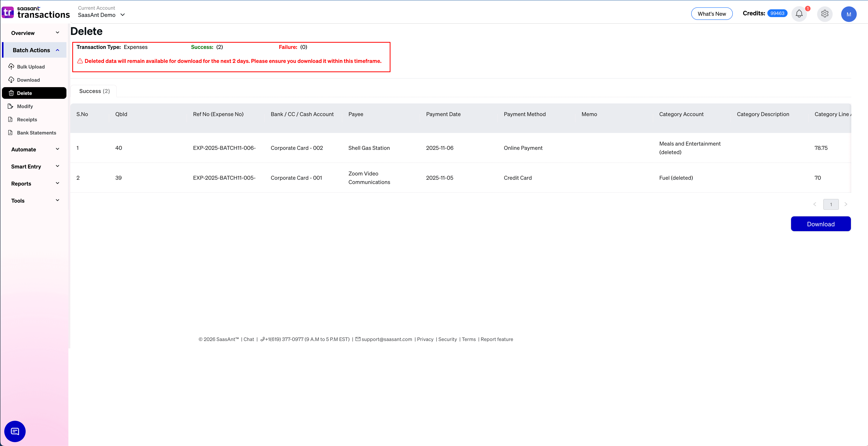Screen dimensions: 868x446
Task: Open the Overview menu item
Action: 34,33
